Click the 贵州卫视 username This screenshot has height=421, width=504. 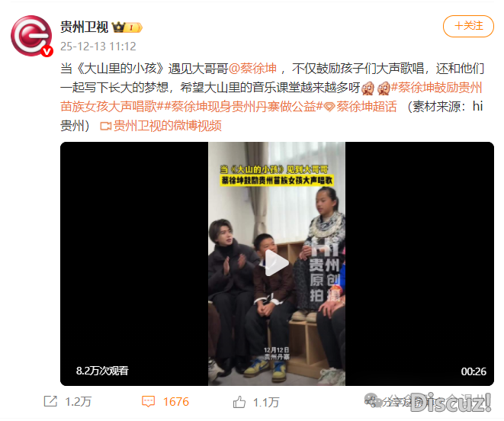tap(84, 27)
